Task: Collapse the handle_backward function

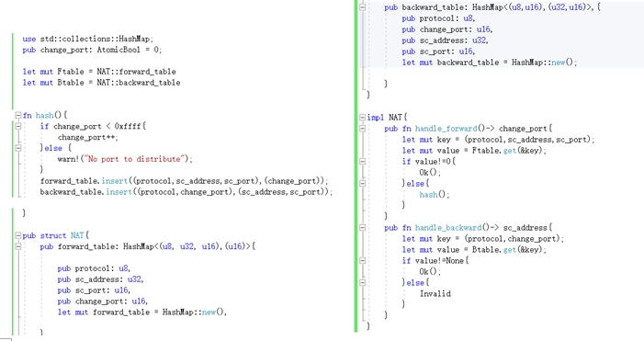Action: tap(363, 228)
